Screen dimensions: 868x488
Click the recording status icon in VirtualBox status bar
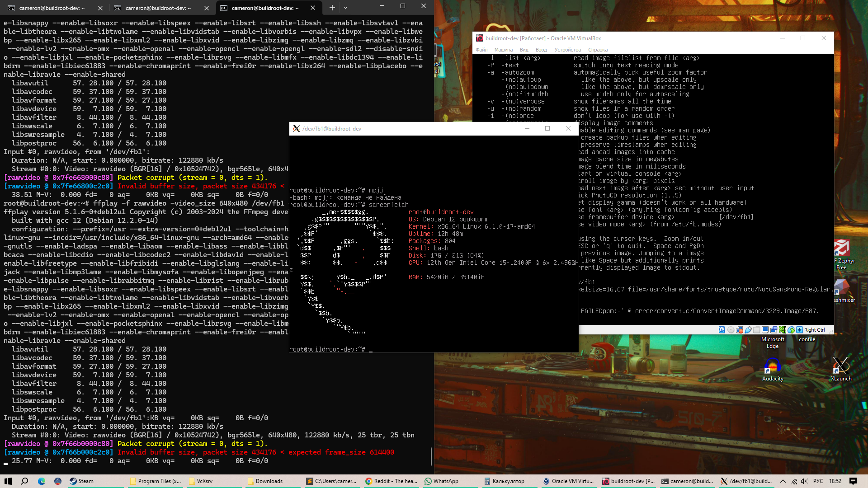click(774, 330)
